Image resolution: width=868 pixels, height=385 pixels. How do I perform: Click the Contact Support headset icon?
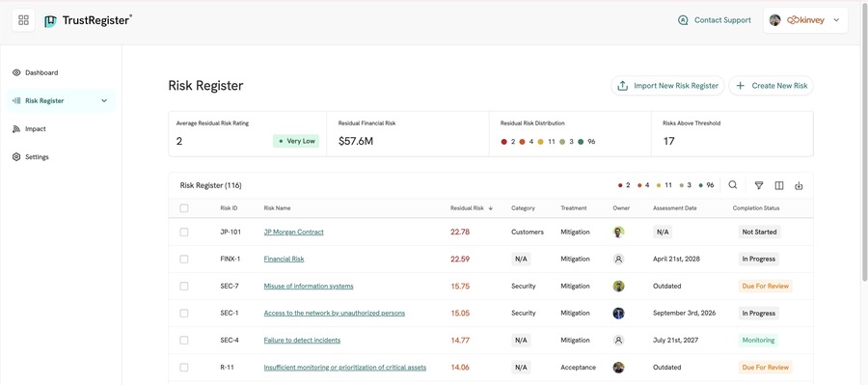coord(683,20)
